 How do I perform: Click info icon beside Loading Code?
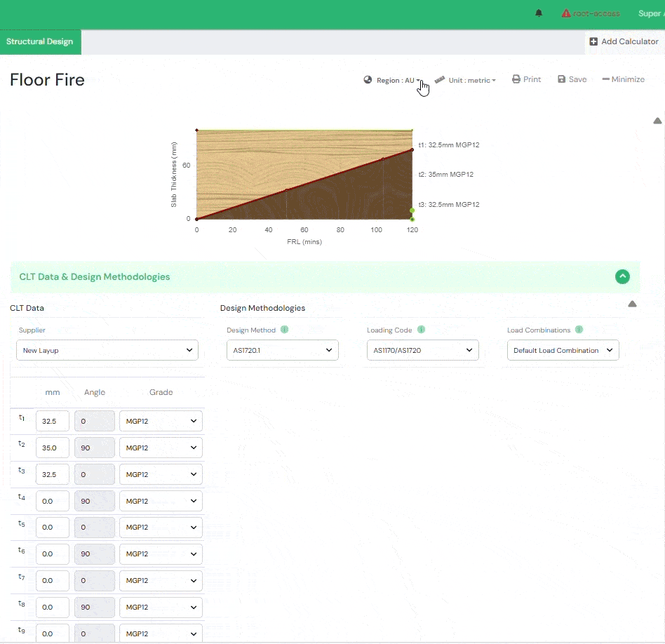coord(421,330)
